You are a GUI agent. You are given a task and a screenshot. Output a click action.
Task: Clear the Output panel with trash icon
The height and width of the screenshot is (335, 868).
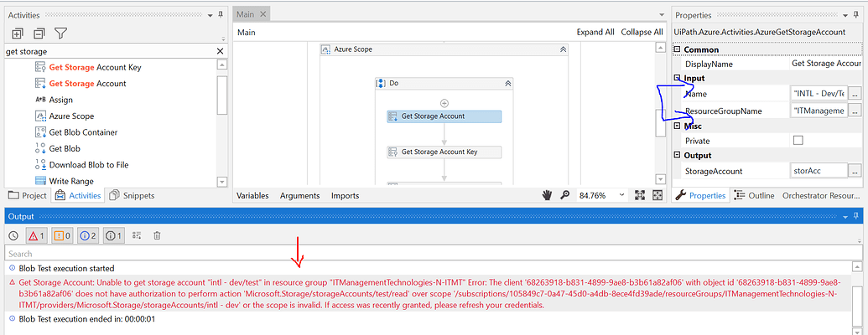[x=157, y=236]
